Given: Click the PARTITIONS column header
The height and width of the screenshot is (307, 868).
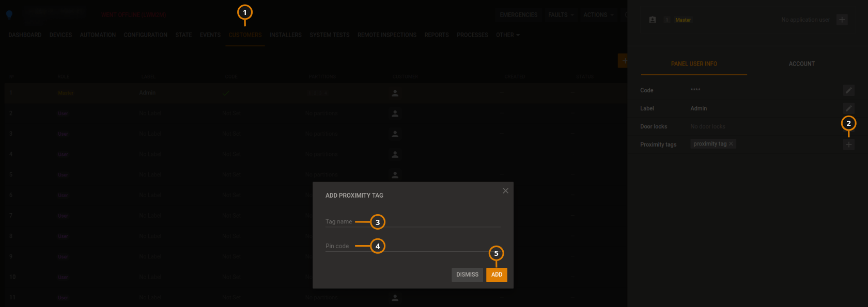Looking at the screenshot, I should coord(322,76).
